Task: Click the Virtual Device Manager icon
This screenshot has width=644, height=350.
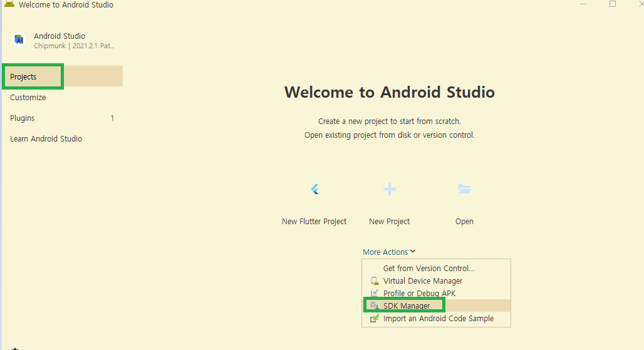Action: 375,281
